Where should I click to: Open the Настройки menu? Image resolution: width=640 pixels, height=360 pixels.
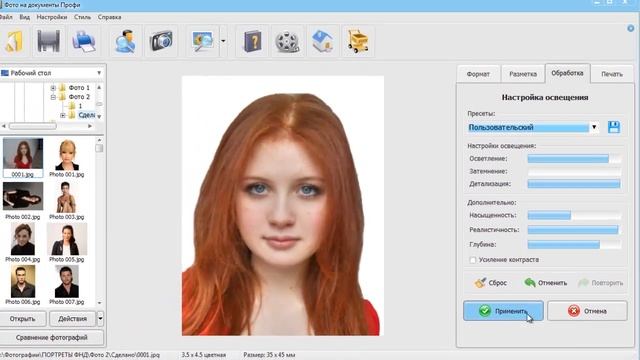(x=52, y=17)
